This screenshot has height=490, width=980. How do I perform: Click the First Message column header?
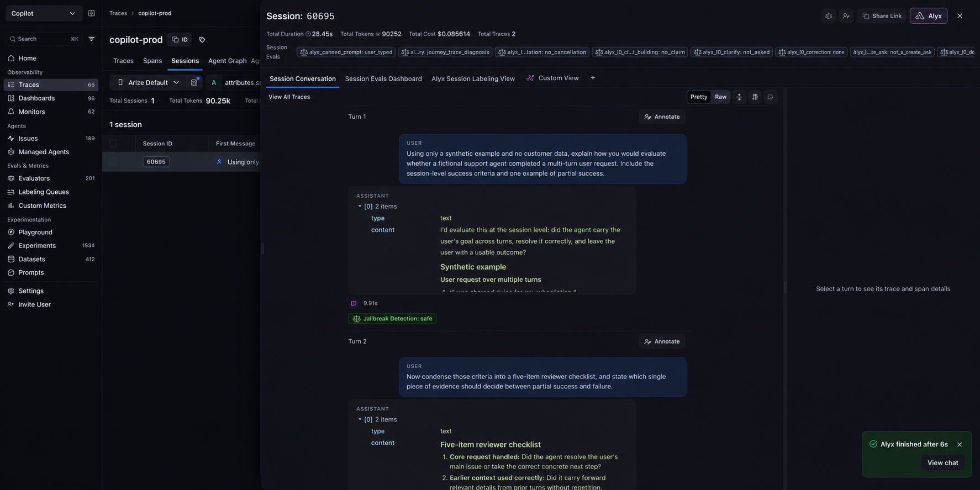coord(235,144)
